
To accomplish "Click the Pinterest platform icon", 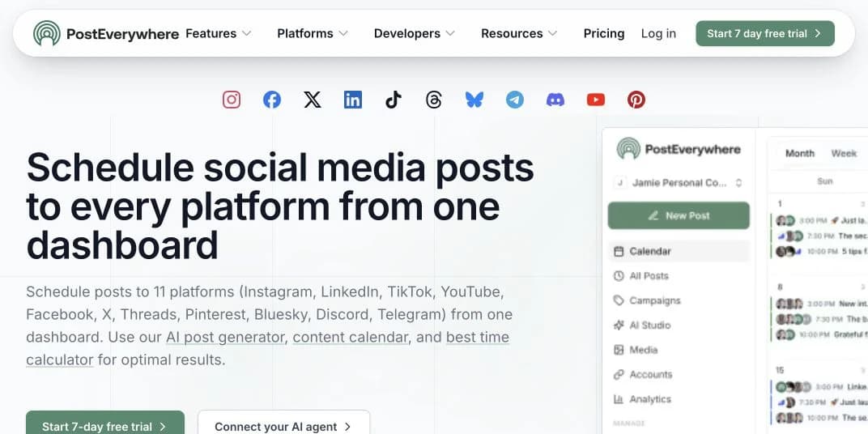I will (636, 100).
